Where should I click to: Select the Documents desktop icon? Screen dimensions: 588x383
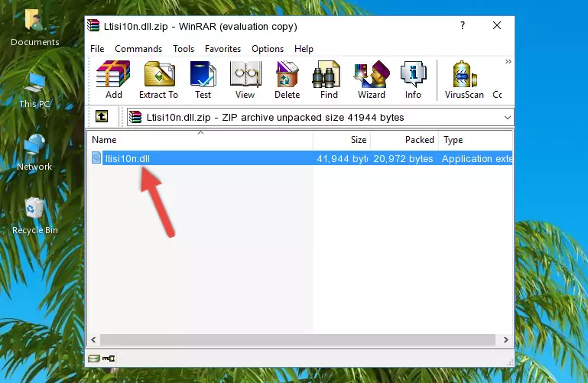pos(35,27)
